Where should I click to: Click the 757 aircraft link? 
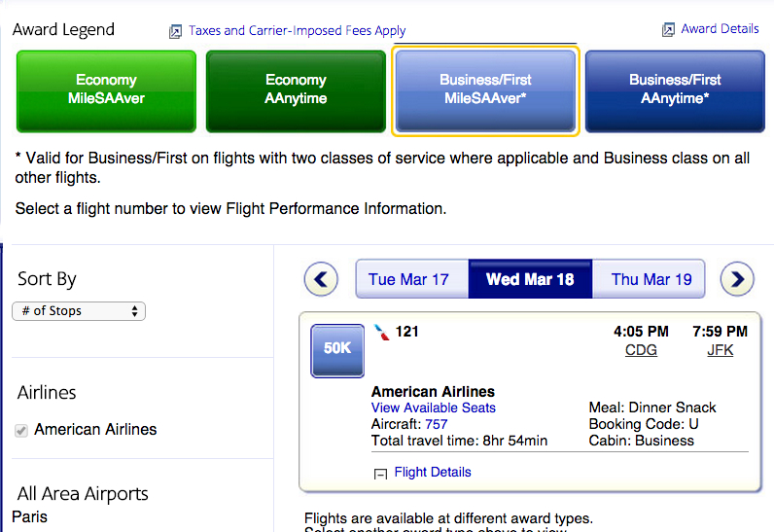coord(436,424)
